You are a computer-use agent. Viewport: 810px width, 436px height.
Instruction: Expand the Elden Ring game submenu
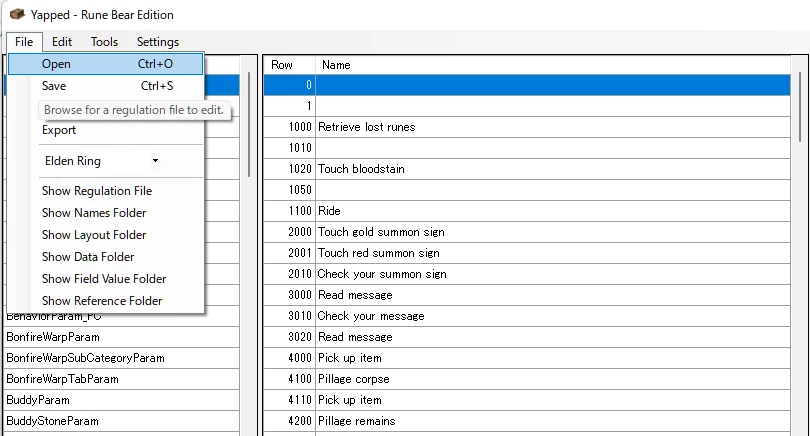pyautogui.click(x=100, y=161)
